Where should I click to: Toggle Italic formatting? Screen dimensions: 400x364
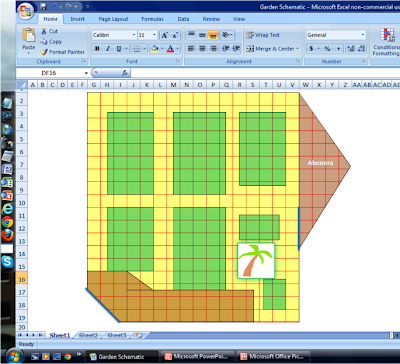(108, 49)
